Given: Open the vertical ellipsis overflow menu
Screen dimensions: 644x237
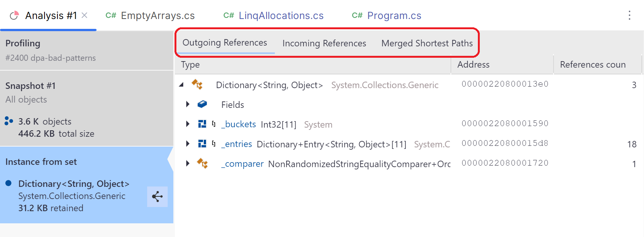Looking at the screenshot, I should tap(630, 16).
